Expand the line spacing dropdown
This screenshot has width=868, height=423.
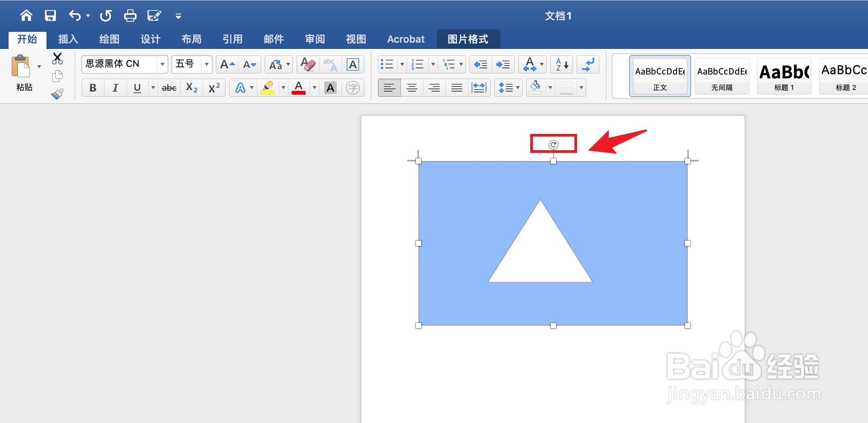click(518, 88)
